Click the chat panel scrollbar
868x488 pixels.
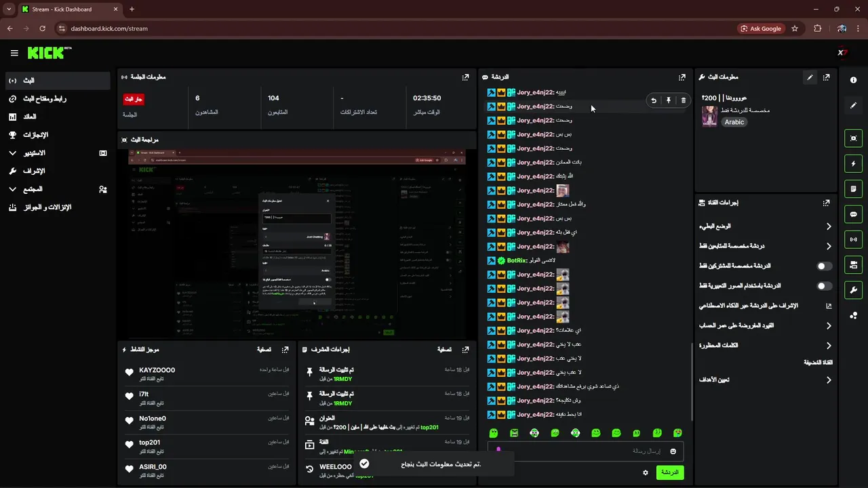point(692,381)
